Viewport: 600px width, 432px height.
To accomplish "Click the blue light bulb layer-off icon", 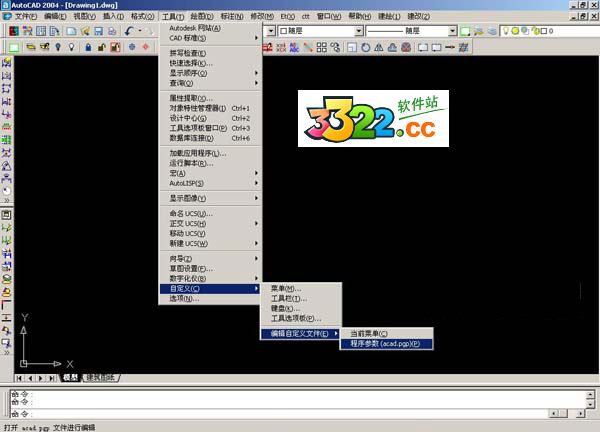I will pos(58,47).
